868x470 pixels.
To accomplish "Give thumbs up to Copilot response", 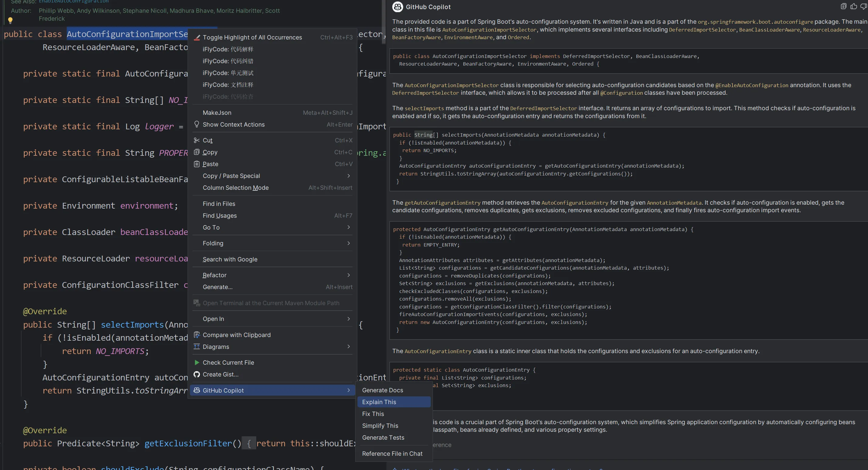I will (x=853, y=6).
